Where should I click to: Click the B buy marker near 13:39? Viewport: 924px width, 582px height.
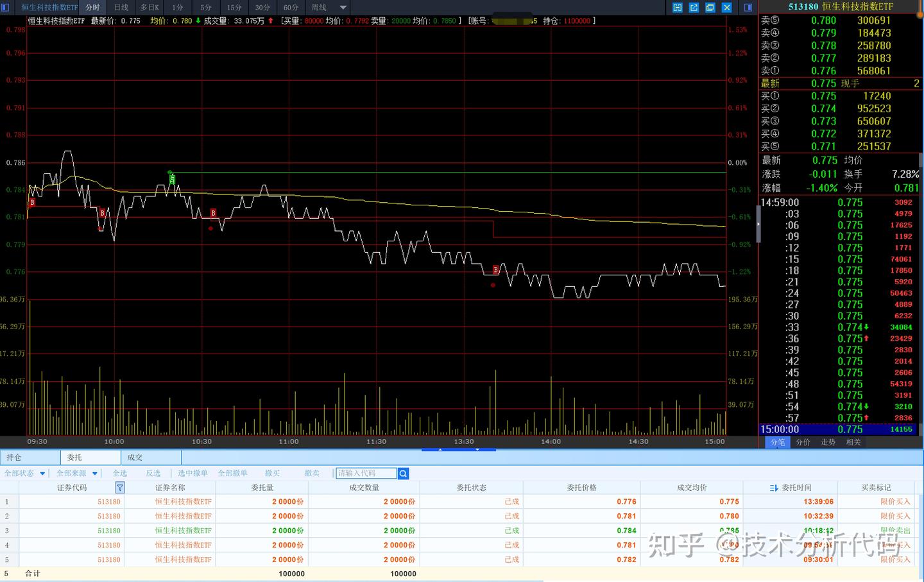pos(495,270)
